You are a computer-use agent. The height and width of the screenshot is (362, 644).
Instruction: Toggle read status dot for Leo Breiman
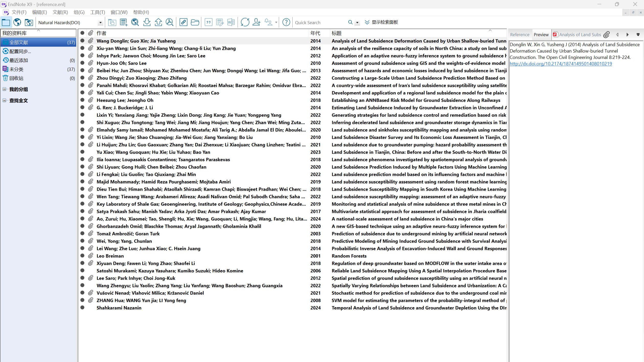[x=82, y=256]
